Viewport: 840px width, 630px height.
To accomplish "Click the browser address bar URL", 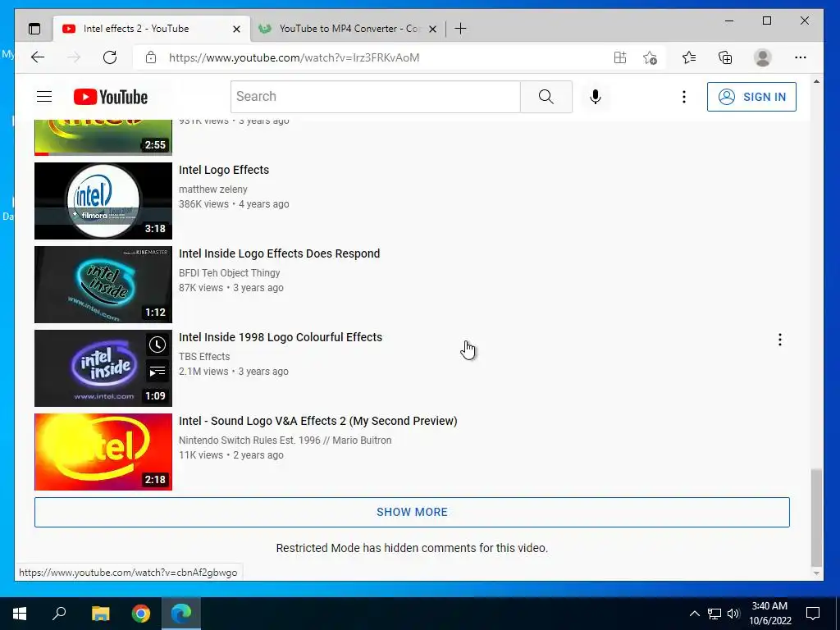I will pos(294,58).
